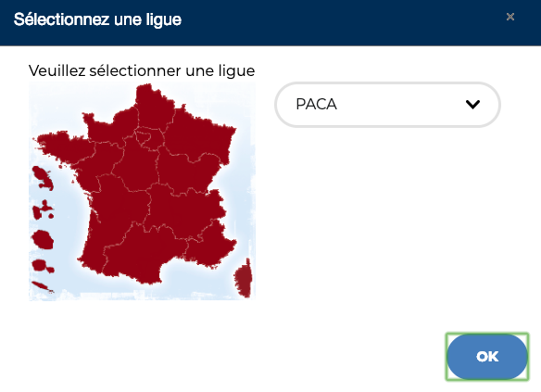Select Provence-Alpes-Côte d'Azur region on map

211,245
